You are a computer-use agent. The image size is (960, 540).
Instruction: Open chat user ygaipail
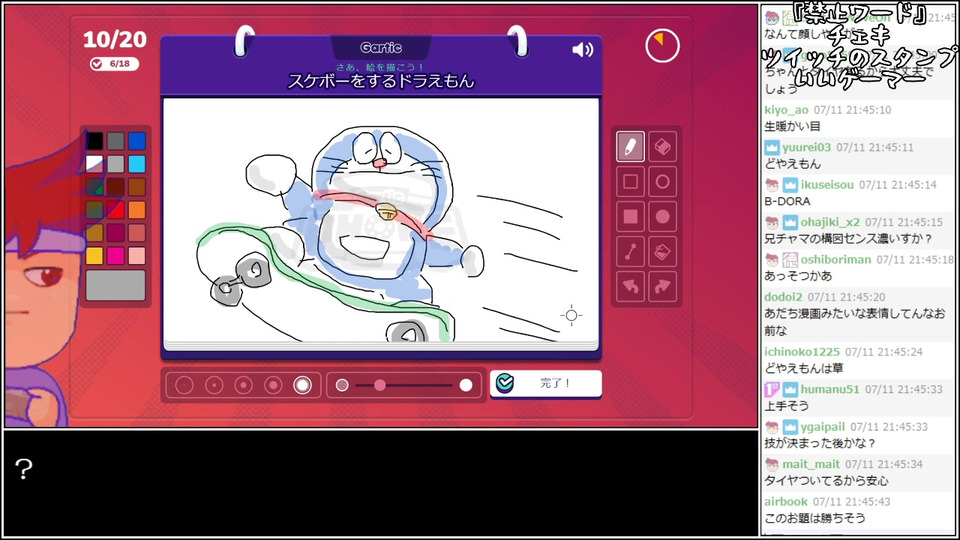[822, 427]
